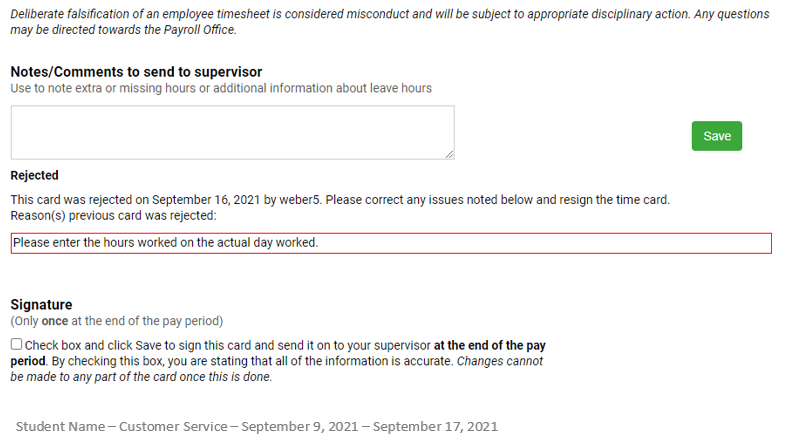Click the bold "Rejected" heading

click(35, 176)
